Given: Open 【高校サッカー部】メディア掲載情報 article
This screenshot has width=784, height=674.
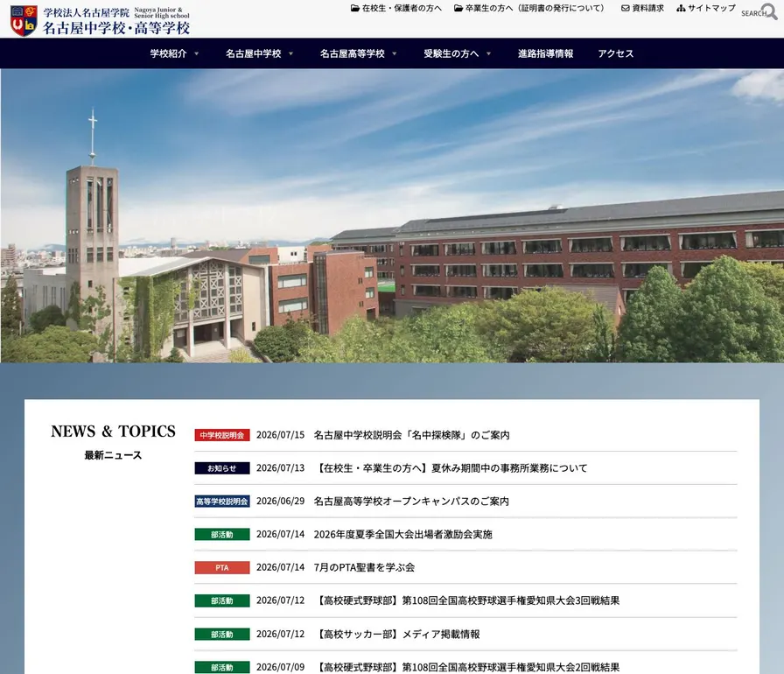Looking at the screenshot, I should pos(397,634).
